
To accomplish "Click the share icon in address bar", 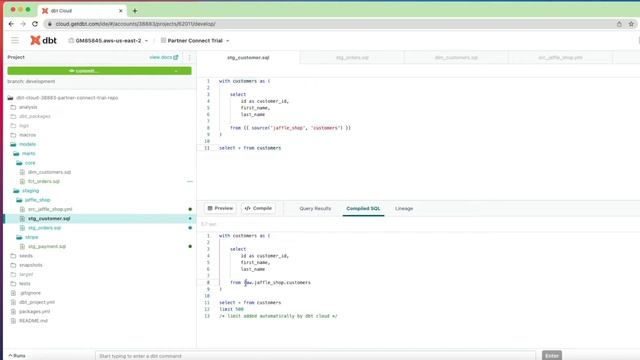I will coord(619,24).
